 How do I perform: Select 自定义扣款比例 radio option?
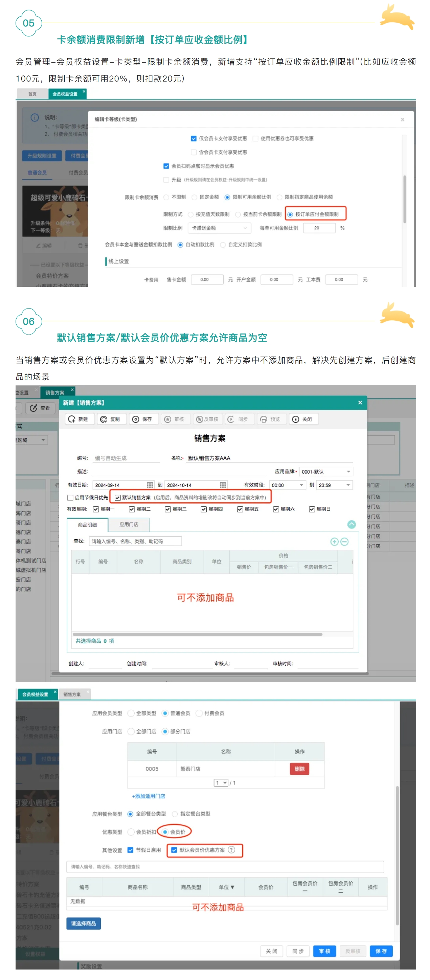223,245
